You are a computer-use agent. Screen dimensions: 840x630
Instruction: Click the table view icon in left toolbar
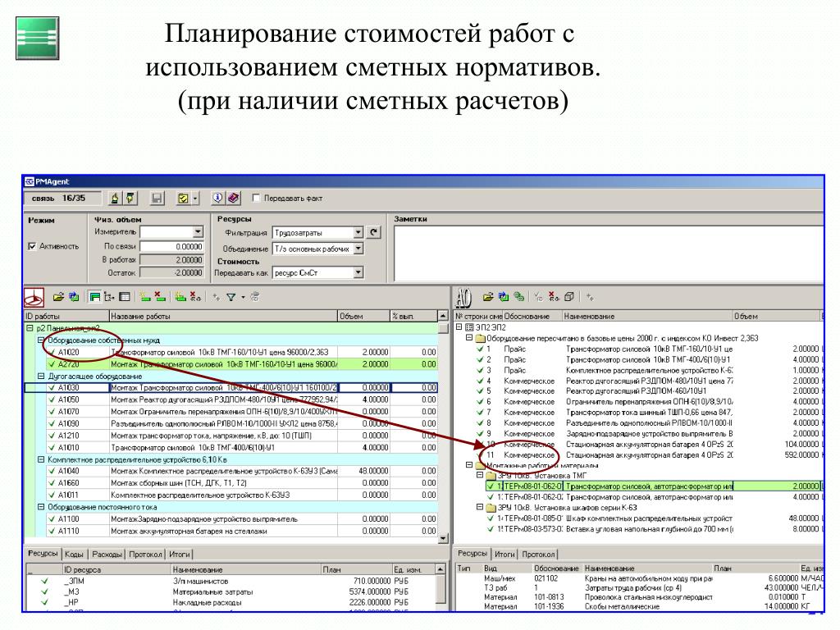coord(125,297)
